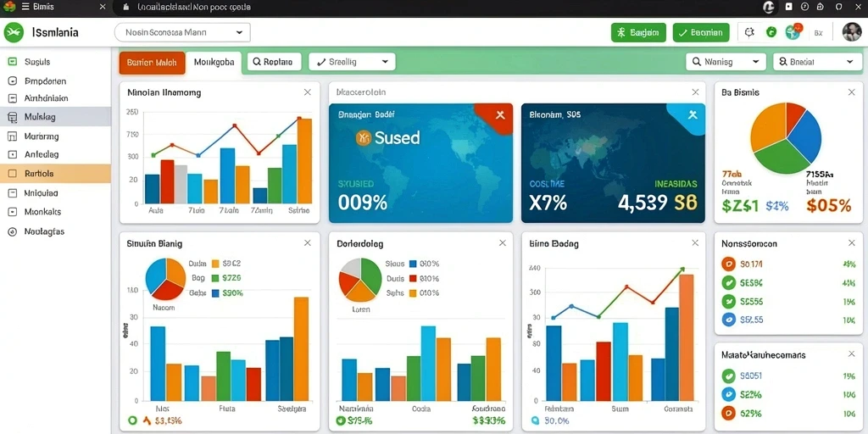Click the Mniouiaa sidebar icon
This screenshot has width=868, height=434.
coord(13,193)
